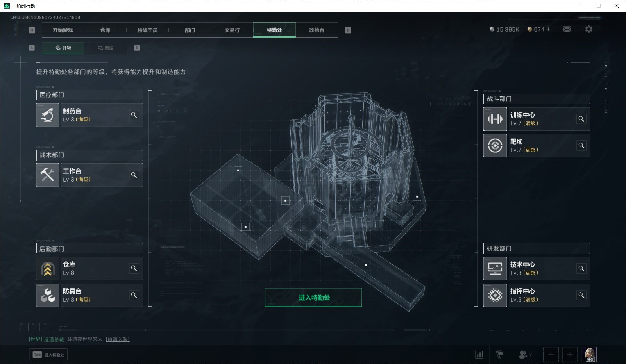Screen dimensions: 626x364
Task: Click the first empty squad slot plus
Action: click(551, 355)
